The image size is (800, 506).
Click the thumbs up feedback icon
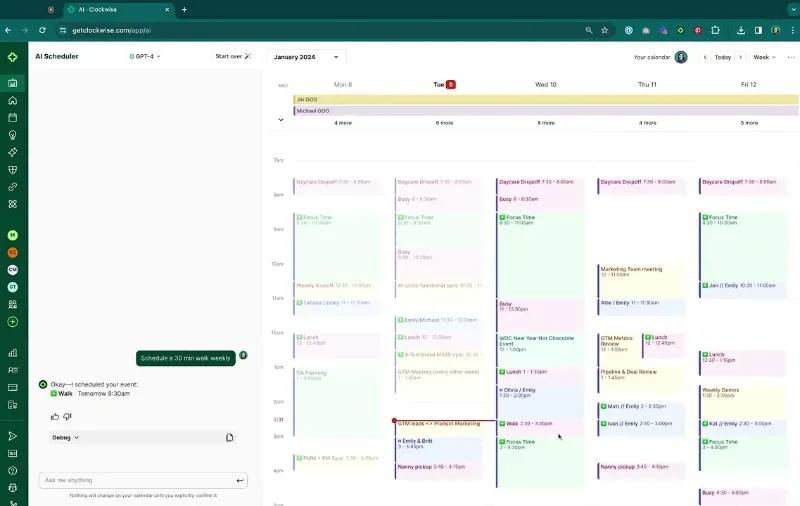click(x=55, y=416)
